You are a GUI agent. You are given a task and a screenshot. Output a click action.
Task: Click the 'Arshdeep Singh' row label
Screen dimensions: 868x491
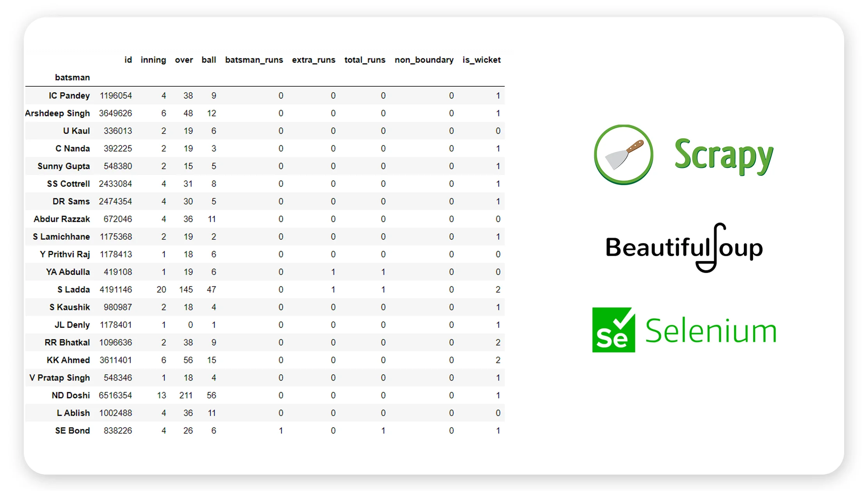click(57, 113)
